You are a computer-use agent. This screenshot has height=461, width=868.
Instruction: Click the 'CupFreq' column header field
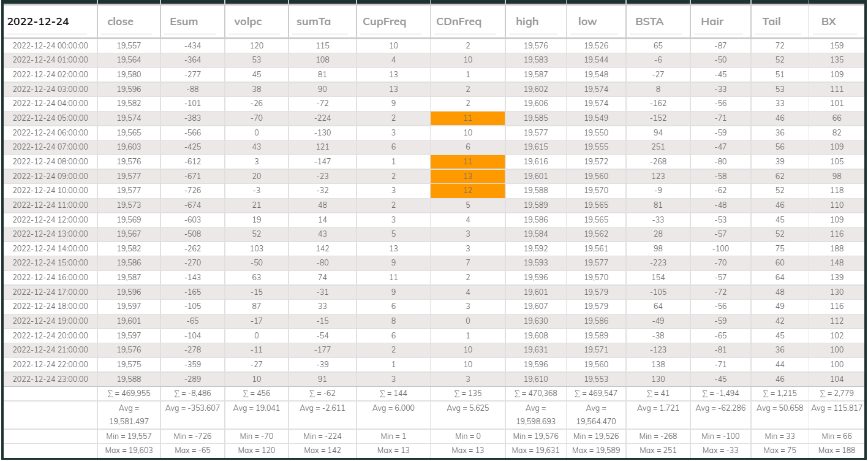(393, 22)
